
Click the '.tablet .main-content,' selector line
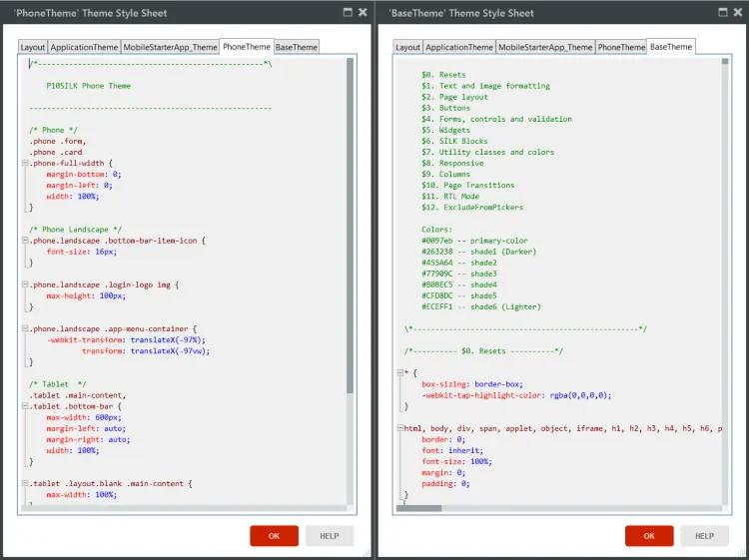click(77, 395)
